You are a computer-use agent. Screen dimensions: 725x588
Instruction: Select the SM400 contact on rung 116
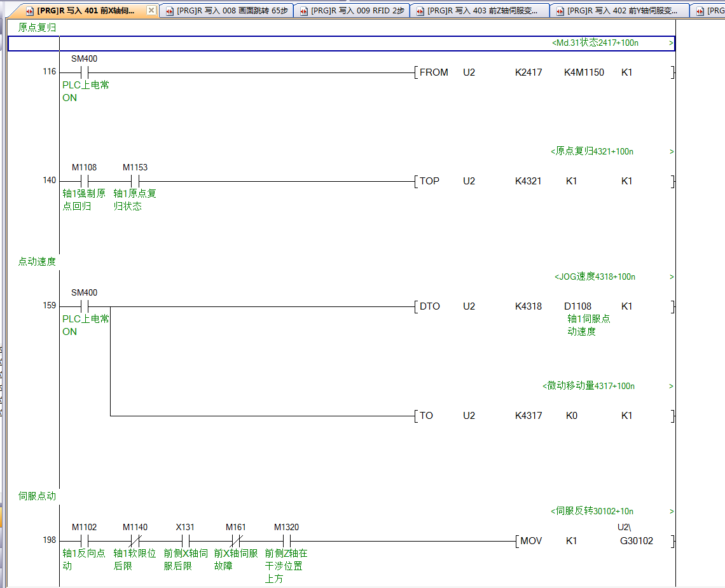click(x=85, y=72)
